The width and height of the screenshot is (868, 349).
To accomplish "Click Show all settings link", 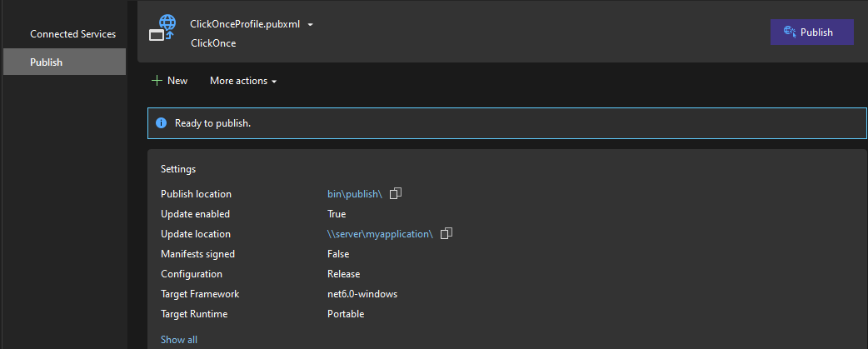I will pyautogui.click(x=179, y=340).
